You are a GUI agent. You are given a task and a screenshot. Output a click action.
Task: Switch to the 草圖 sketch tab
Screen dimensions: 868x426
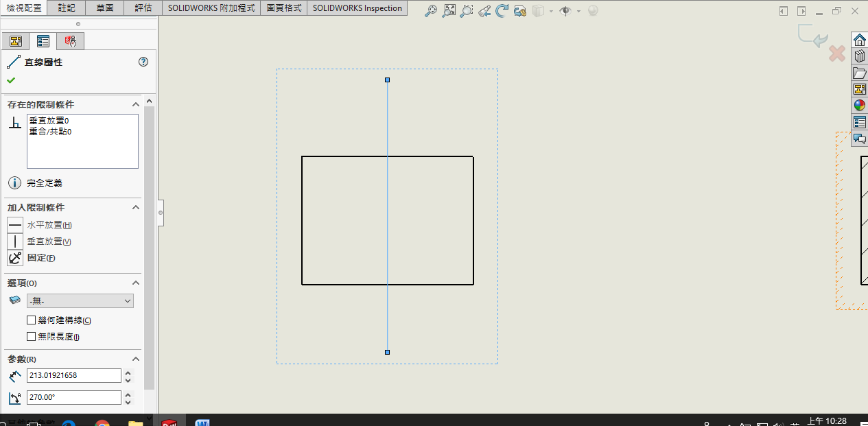[x=105, y=8]
